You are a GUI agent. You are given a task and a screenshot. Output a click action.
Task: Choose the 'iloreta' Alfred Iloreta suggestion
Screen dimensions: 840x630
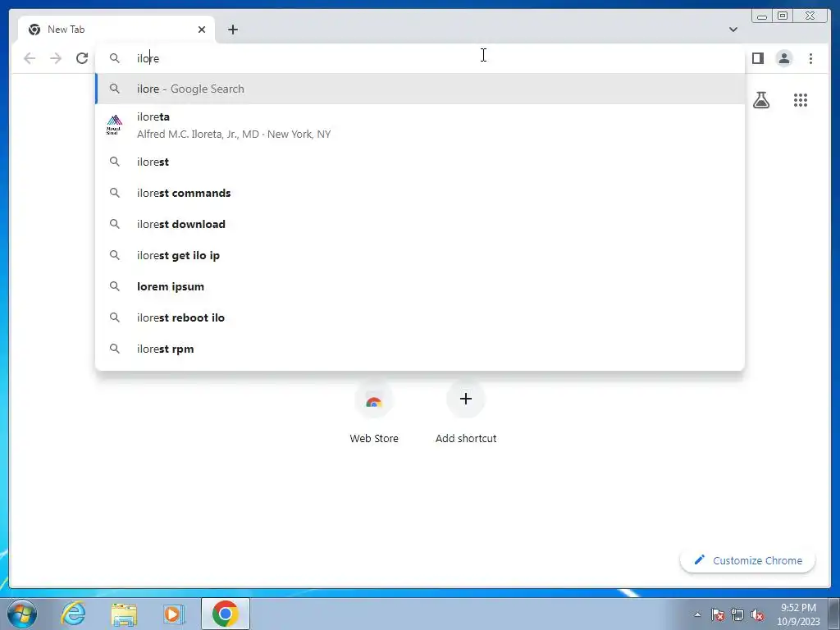(x=420, y=126)
